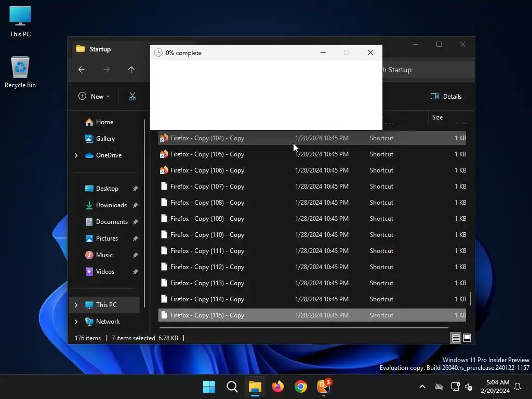Select file Firefox - Copy (104) - Copy

tap(312, 138)
